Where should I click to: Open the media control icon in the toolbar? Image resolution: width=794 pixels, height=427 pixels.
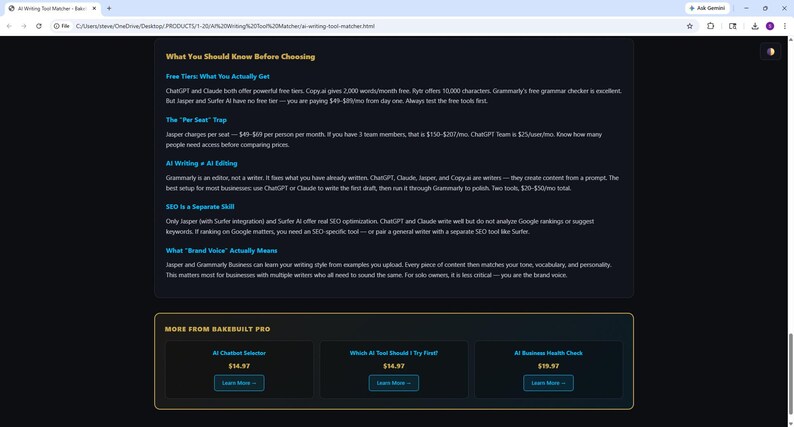click(732, 26)
